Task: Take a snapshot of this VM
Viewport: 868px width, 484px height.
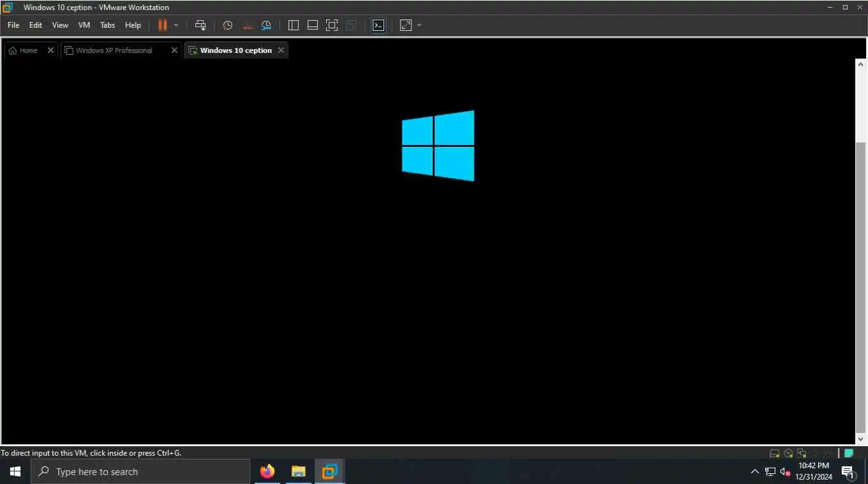Action: click(x=228, y=25)
